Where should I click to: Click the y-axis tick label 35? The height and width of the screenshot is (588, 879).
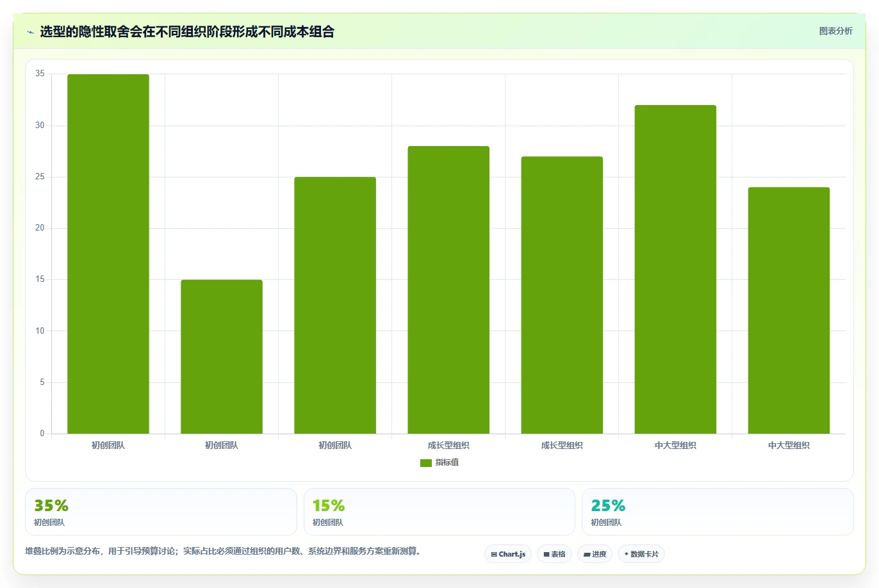(x=40, y=74)
